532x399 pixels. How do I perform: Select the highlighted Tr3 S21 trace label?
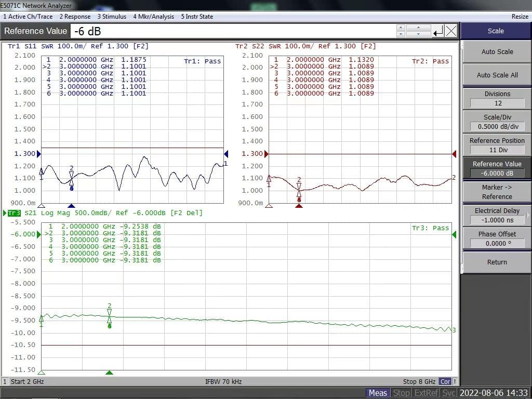pyautogui.click(x=15, y=212)
